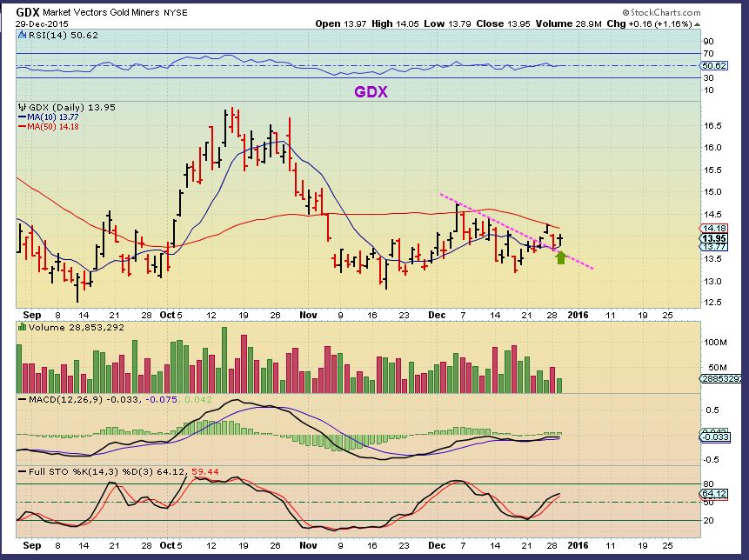The width and height of the screenshot is (749, 560).
Task: Click the Chg +0.16 (+1.16%) value
Action: [x=649, y=23]
